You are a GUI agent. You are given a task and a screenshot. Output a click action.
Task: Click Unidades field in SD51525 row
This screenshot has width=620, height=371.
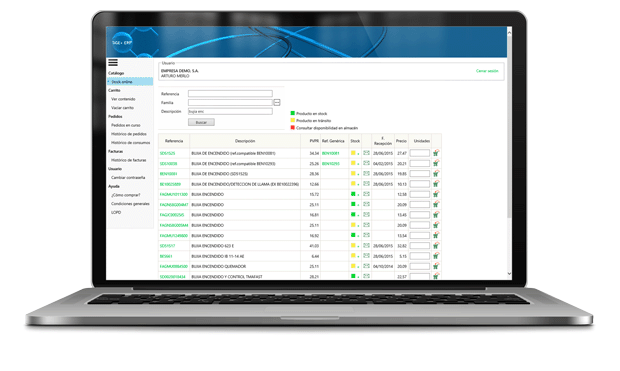[x=420, y=153]
